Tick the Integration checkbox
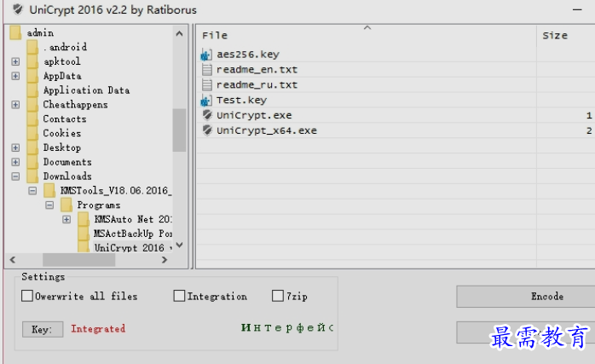Viewport: 595px width, 364px height. point(179,296)
